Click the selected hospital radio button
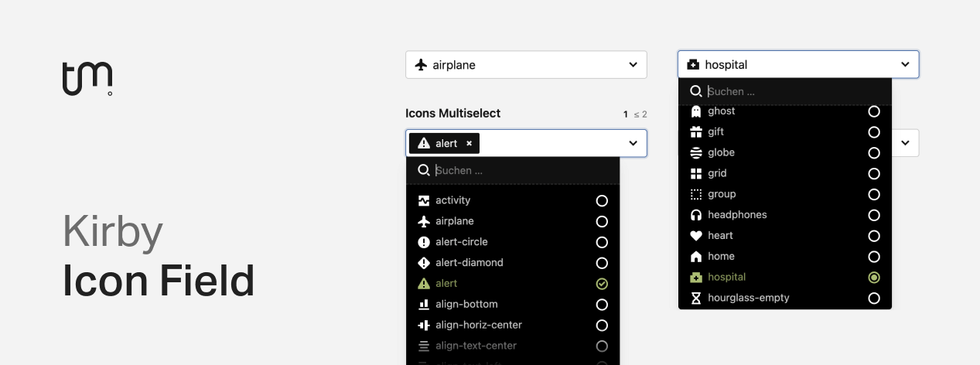The height and width of the screenshot is (365, 980). point(874,278)
